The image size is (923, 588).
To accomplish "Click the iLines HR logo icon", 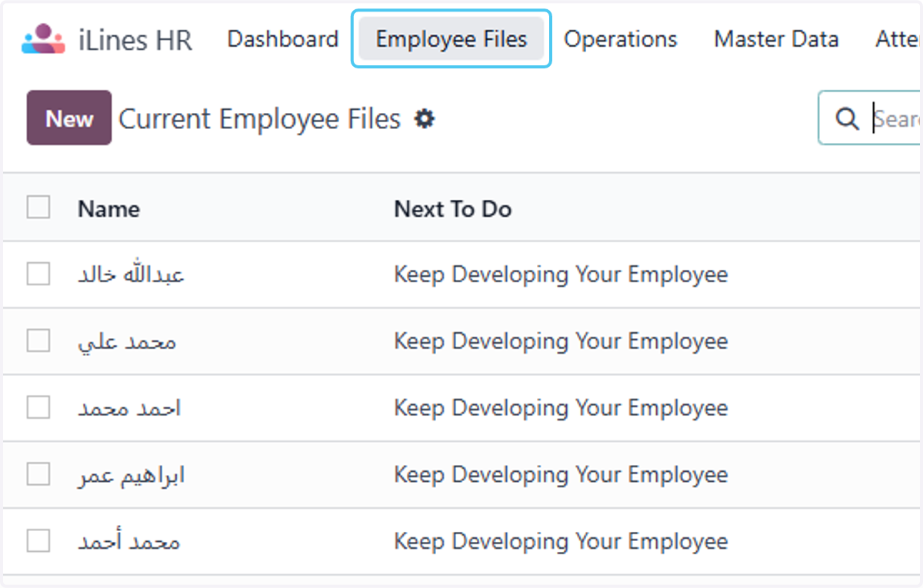I will pyautogui.click(x=43, y=39).
